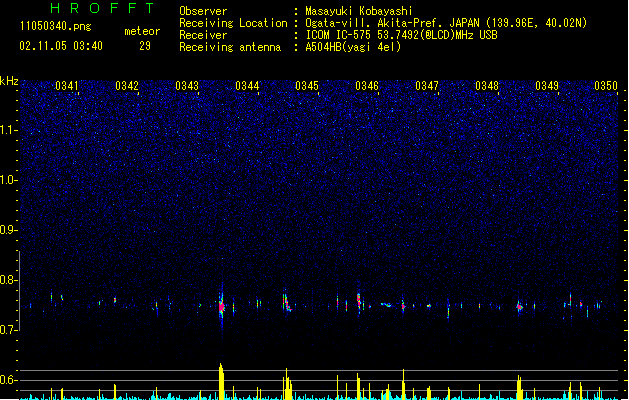Select location text Ogata-vill. Akita-Pref. JAPAN

tap(392, 23)
